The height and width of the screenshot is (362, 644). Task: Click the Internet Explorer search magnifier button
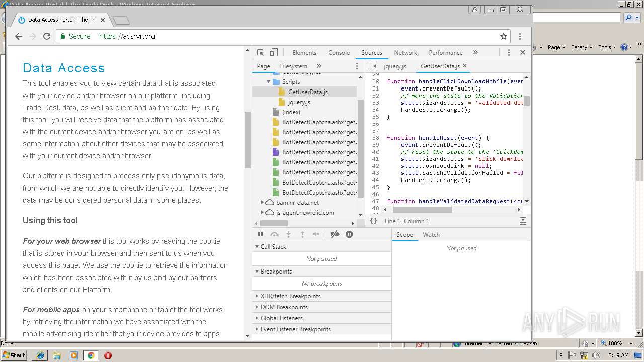click(628, 18)
